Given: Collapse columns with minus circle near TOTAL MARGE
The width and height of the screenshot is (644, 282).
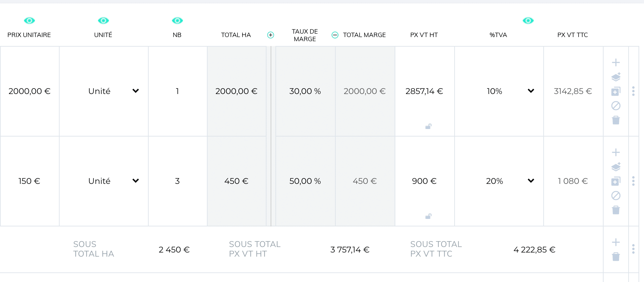Looking at the screenshot, I should click(x=335, y=35).
